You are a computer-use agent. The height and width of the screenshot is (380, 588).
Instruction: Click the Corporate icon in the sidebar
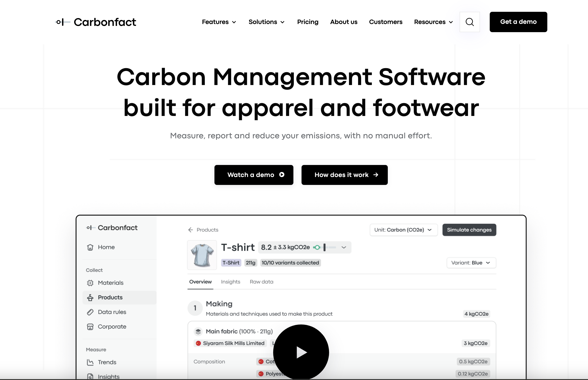coord(90,327)
